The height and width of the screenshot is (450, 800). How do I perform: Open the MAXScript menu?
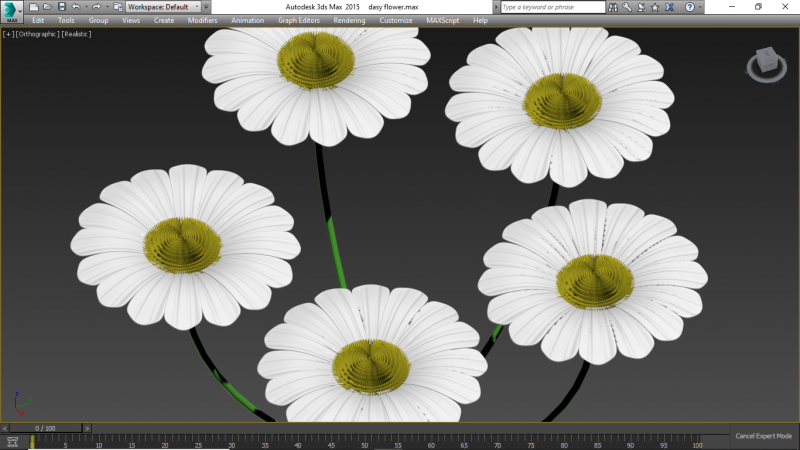(x=442, y=20)
